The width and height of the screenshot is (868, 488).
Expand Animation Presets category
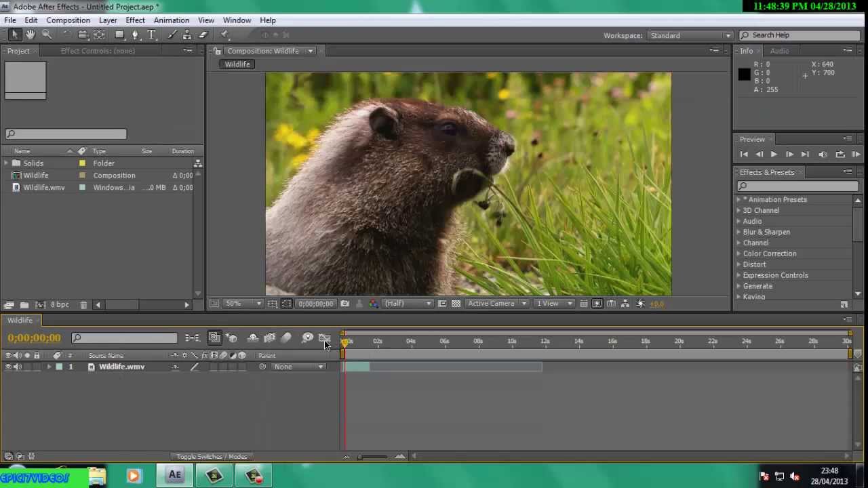(x=738, y=199)
